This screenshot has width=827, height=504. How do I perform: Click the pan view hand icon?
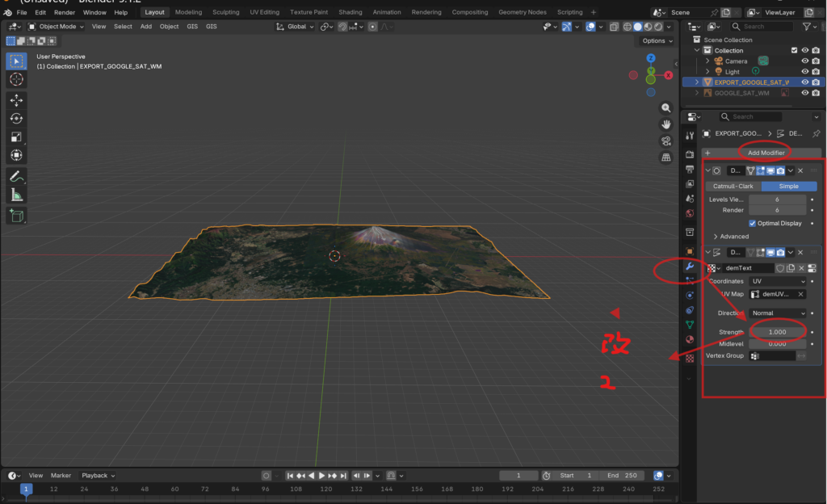pyautogui.click(x=666, y=124)
